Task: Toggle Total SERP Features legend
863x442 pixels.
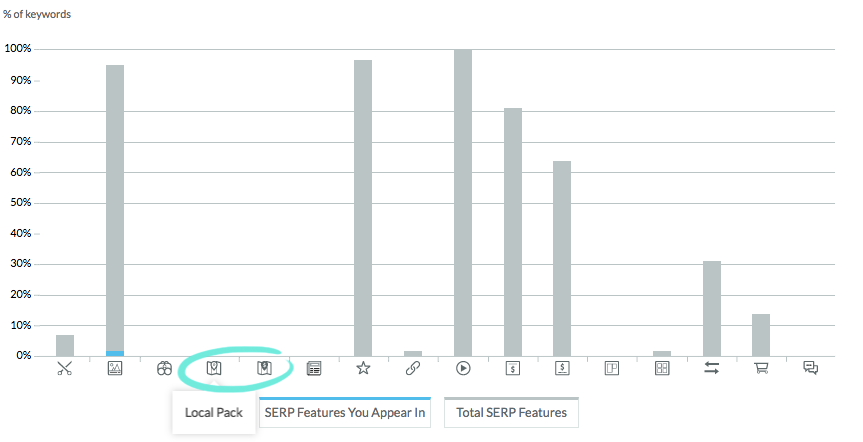Action: [511, 413]
